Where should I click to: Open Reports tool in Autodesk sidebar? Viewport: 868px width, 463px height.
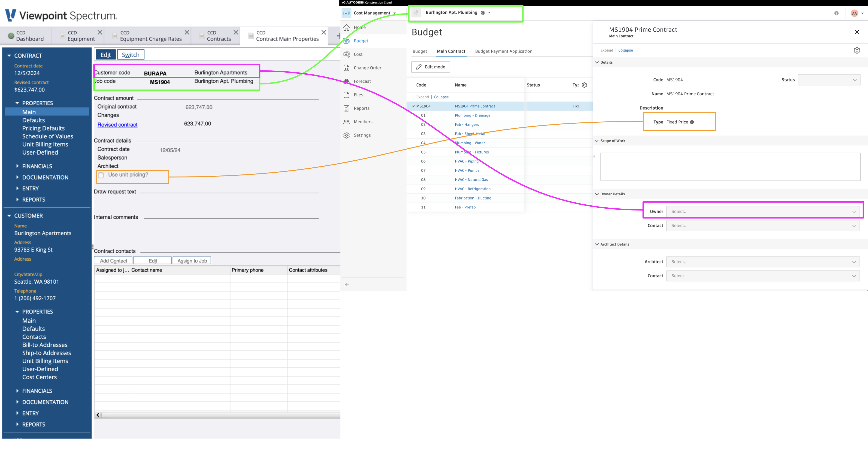(361, 108)
